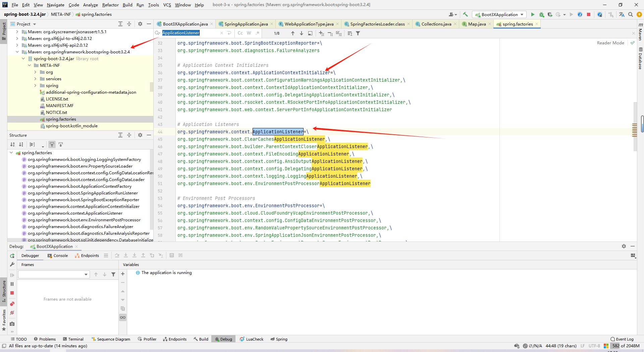Open Debug panel settings gear
The image size is (644, 352).
click(624, 246)
